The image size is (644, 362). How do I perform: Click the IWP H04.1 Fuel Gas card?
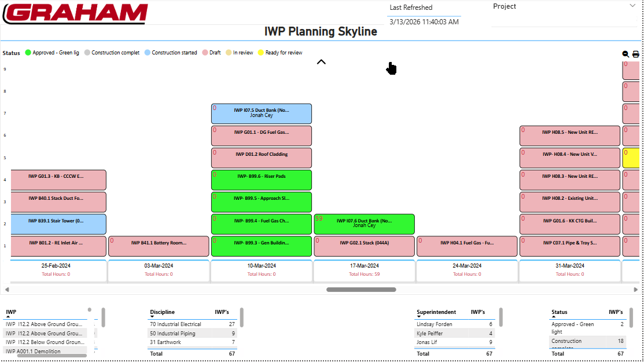[467, 246]
